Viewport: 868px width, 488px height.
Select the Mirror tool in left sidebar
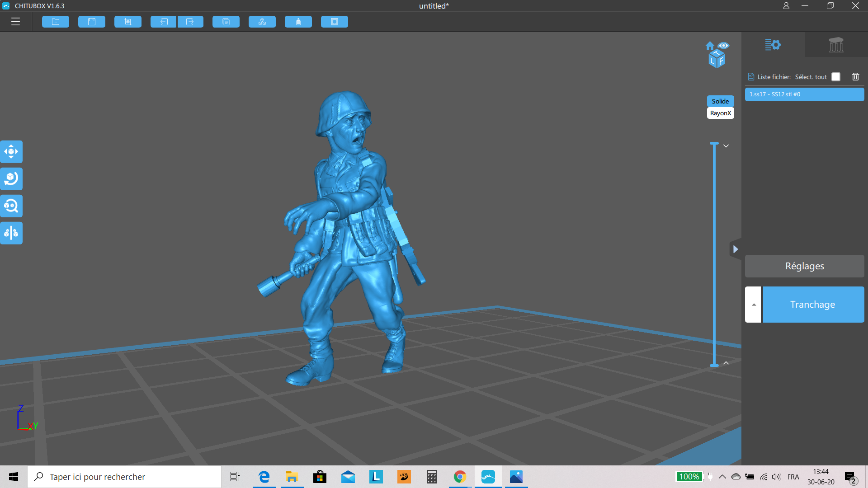coord(11,233)
